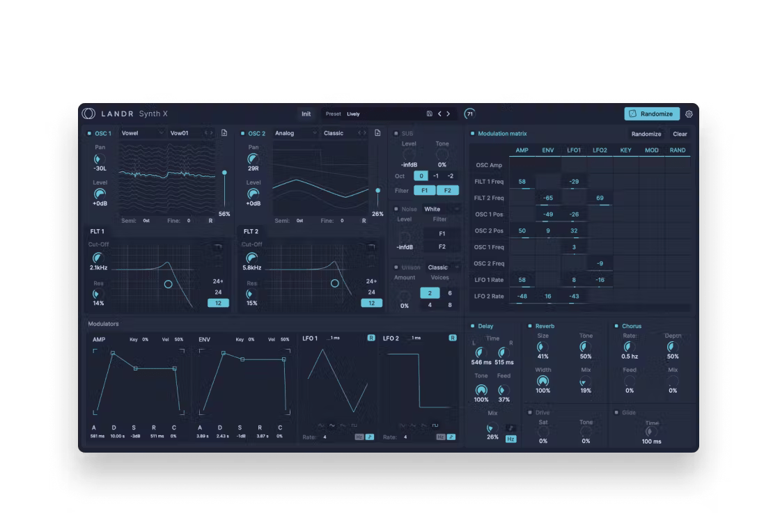The width and height of the screenshot is (780, 532).
Task: Open Noise type White dropdown
Action: tap(442, 209)
